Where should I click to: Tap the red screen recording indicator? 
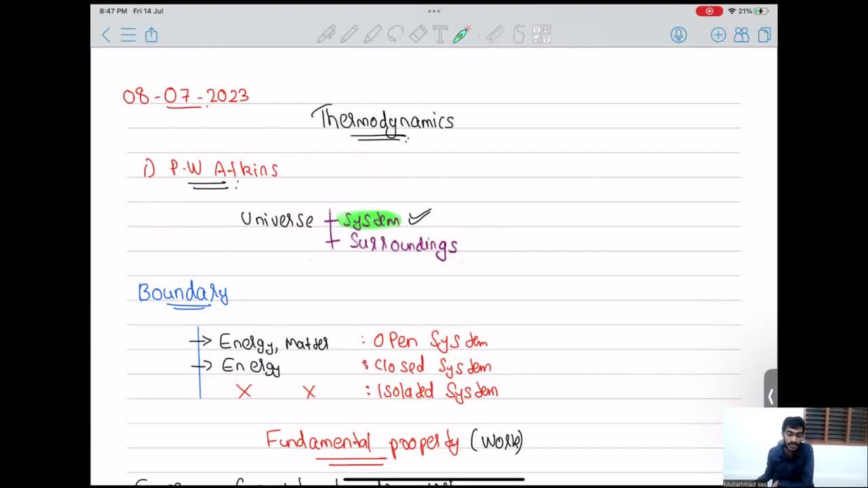709,11
